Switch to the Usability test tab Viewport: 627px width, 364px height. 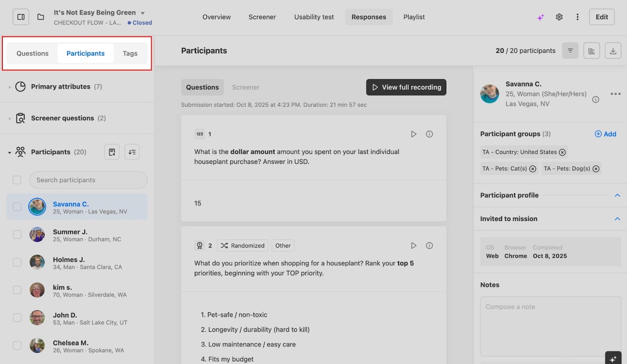coord(314,17)
